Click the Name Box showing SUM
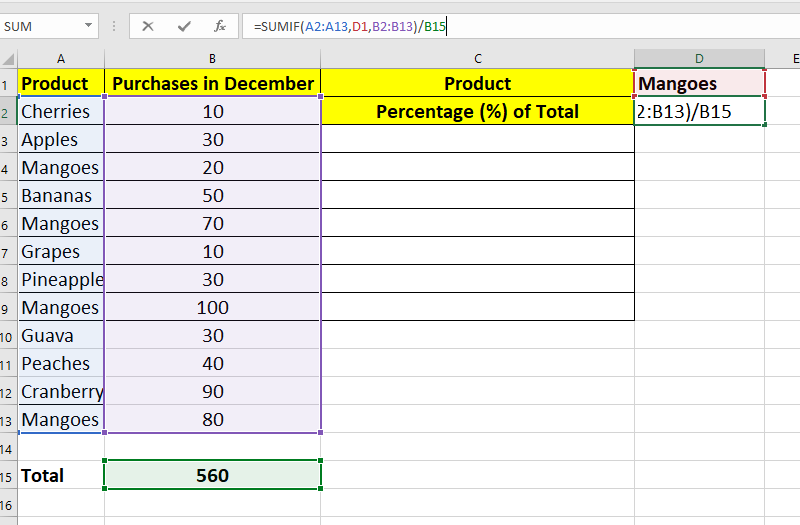 40,26
